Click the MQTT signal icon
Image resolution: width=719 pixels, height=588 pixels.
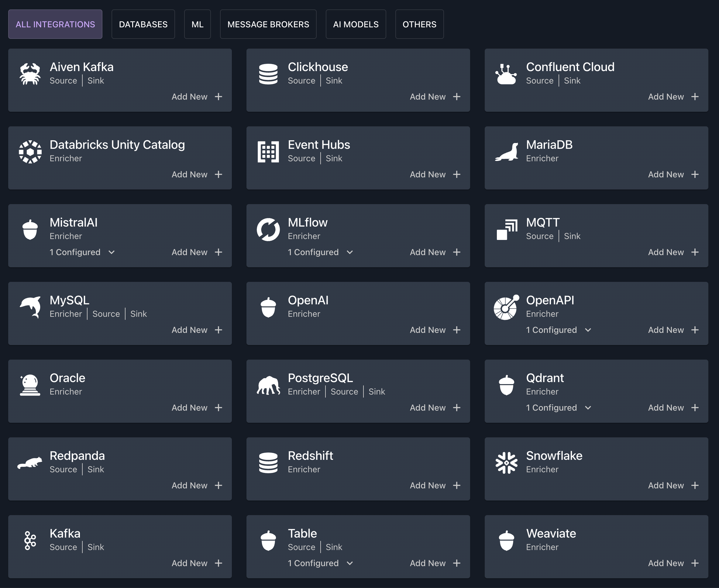click(x=507, y=229)
